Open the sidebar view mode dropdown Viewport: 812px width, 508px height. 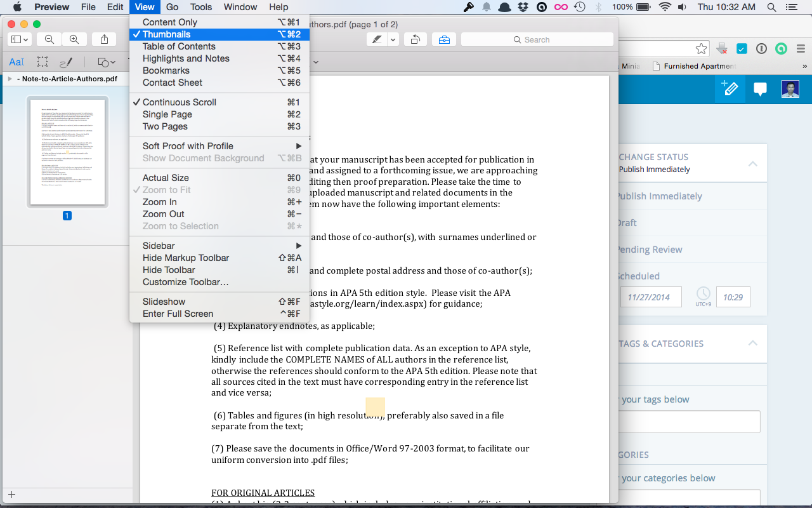[19, 39]
